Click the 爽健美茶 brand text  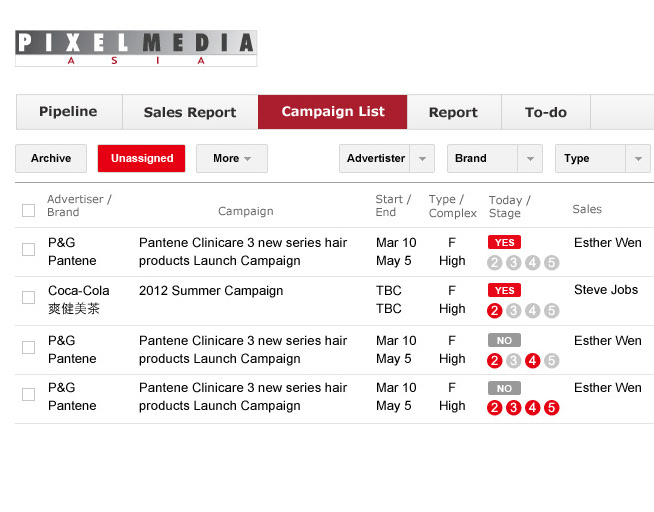(74, 309)
